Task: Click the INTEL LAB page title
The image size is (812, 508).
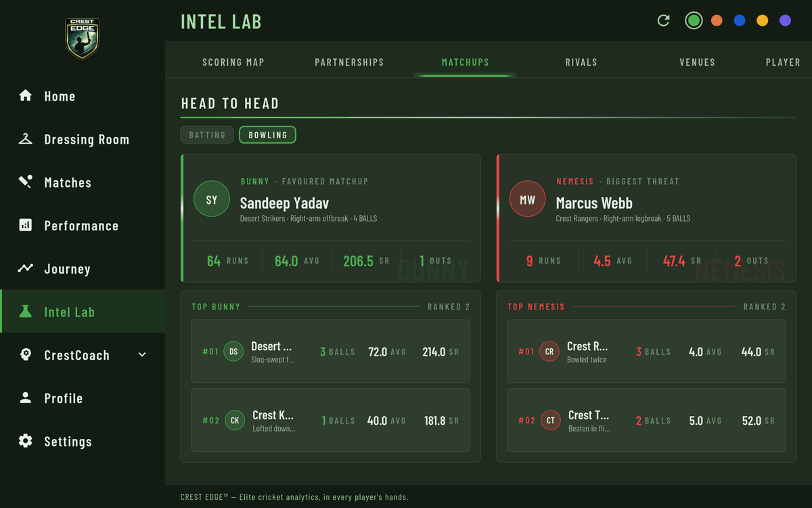Action: pos(221,21)
